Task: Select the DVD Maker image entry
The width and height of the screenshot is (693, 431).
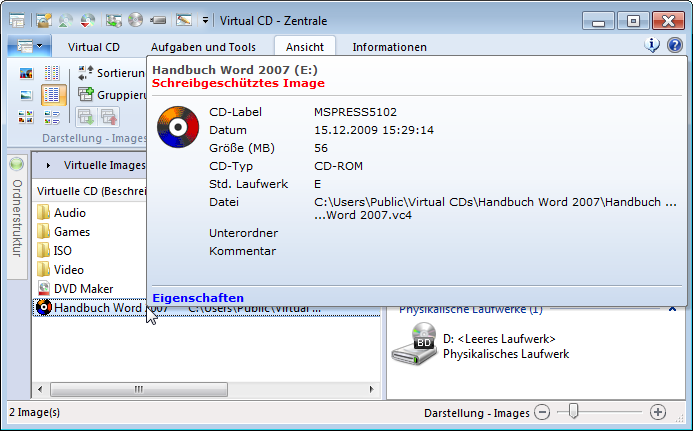Action: [75, 289]
